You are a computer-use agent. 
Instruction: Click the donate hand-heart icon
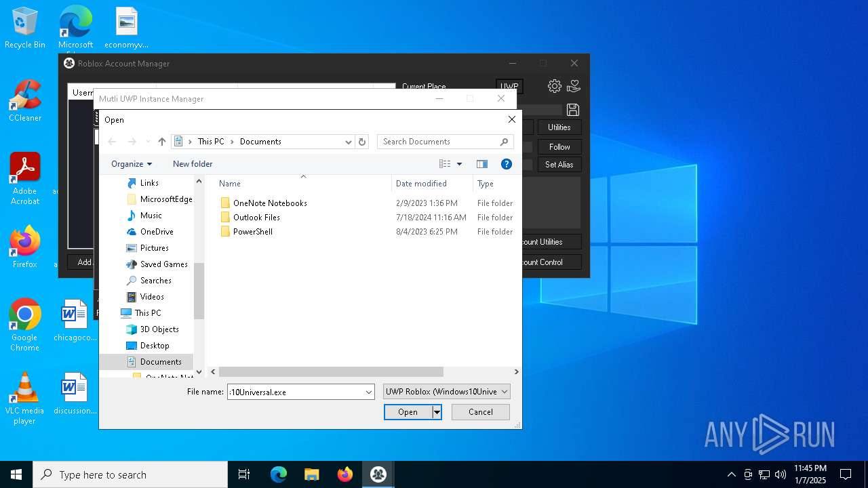pyautogui.click(x=574, y=86)
